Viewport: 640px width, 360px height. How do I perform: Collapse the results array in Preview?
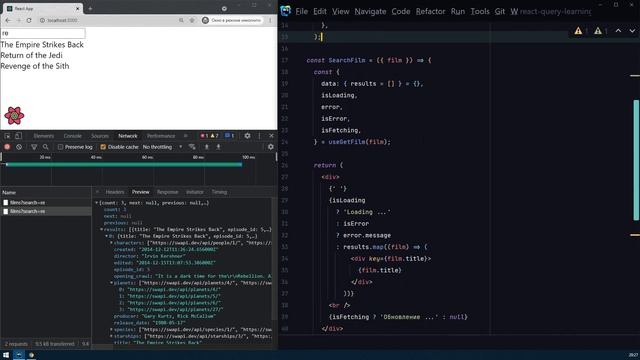coord(102,229)
